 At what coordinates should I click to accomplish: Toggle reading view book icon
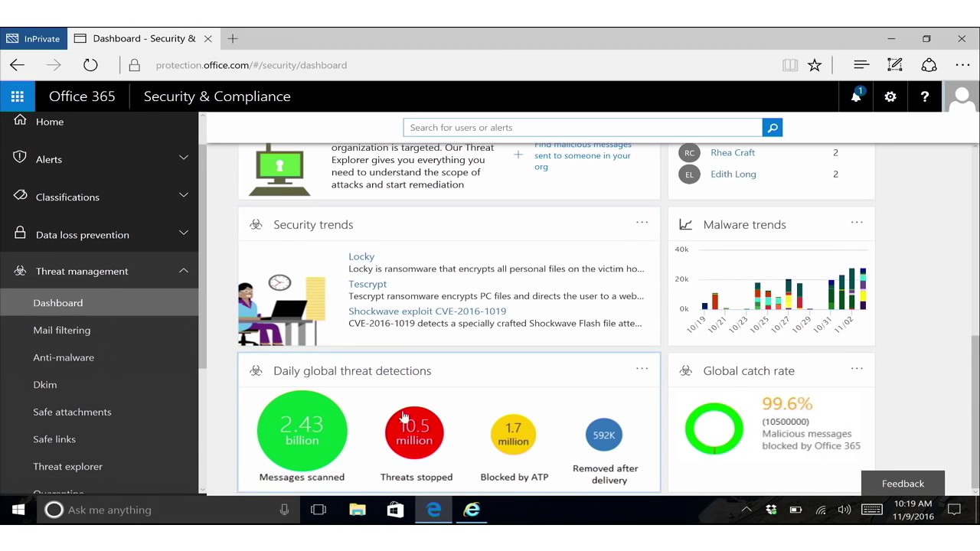pyautogui.click(x=790, y=65)
